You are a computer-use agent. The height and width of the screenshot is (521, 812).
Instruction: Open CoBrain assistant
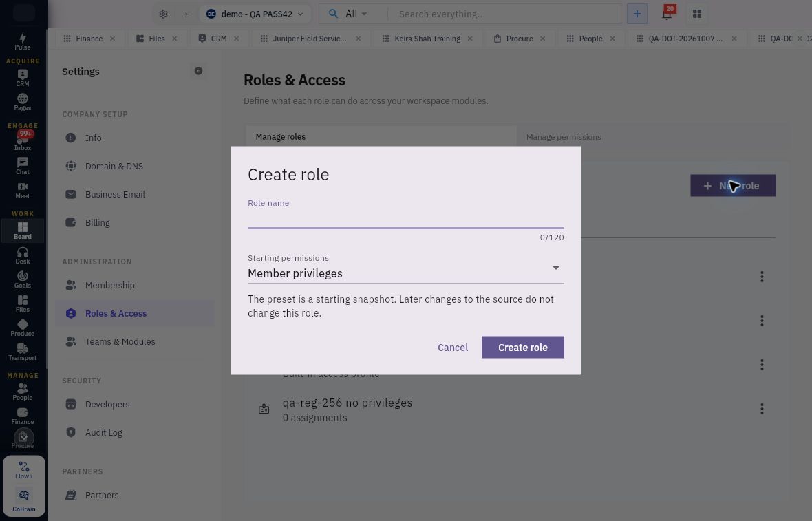24,500
